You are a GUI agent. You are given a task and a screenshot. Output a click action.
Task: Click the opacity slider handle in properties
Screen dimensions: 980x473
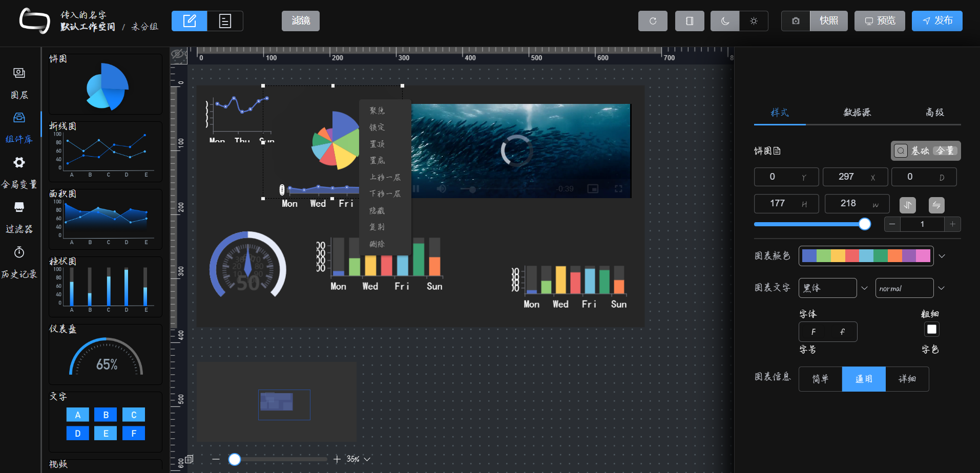(865, 224)
